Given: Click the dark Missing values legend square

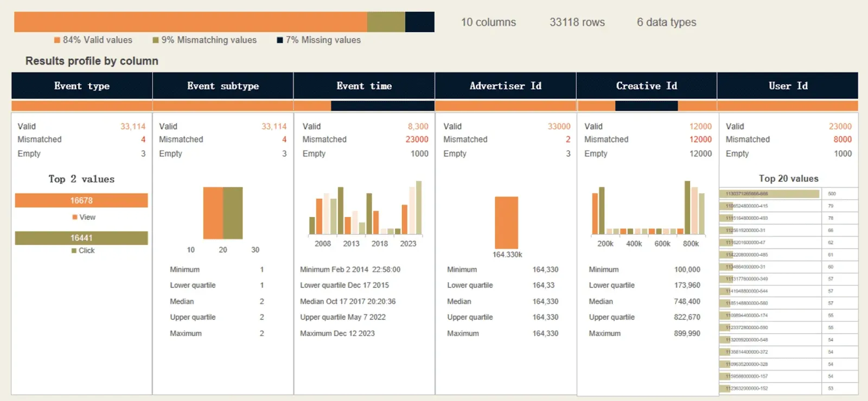Looking at the screenshot, I should pos(280,40).
